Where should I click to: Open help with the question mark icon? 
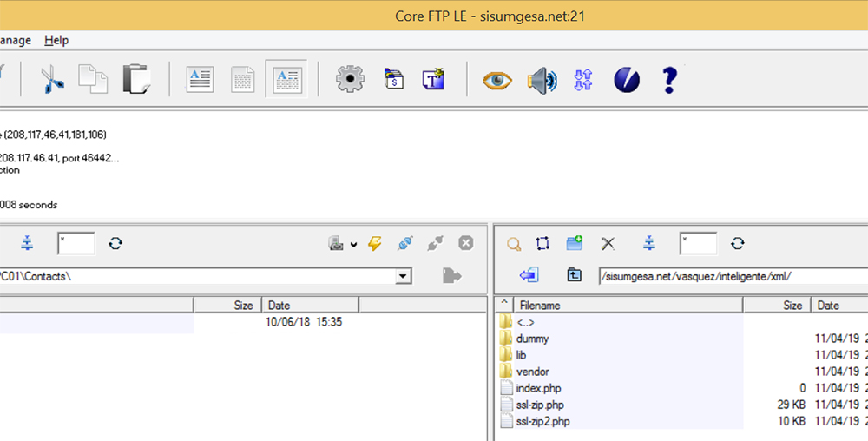tap(670, 80)
